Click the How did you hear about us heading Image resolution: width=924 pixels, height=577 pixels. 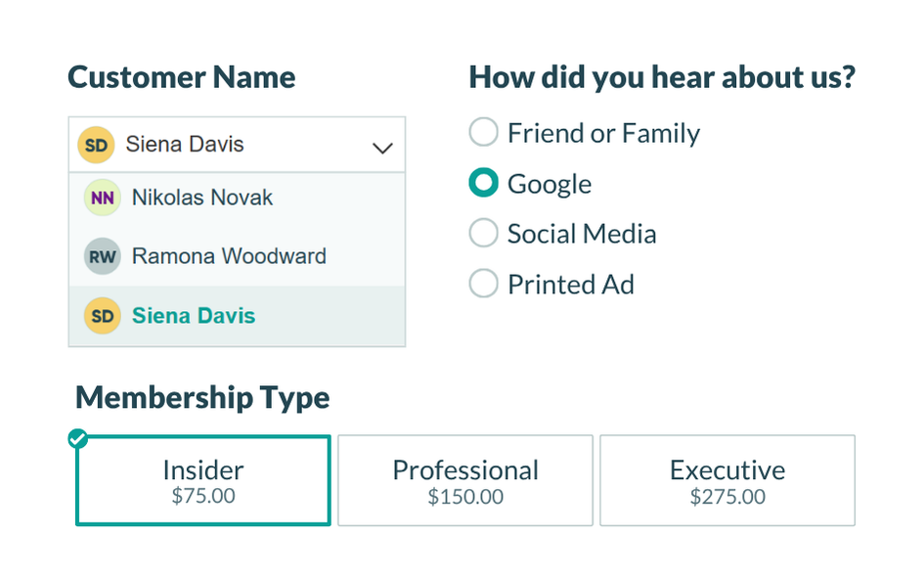[x=662, y=76]
